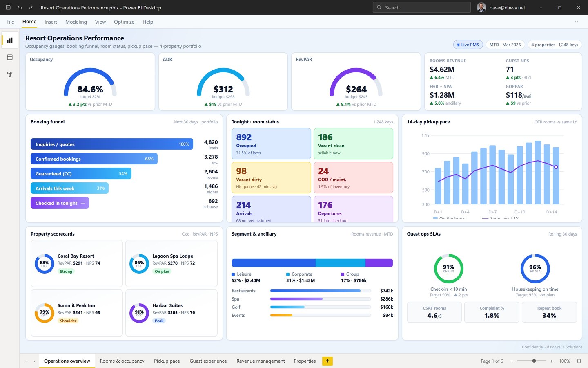This screenshot has height=368, width=588.
Task: Switch to Guest experience page tab
Action: coord(208,361)
